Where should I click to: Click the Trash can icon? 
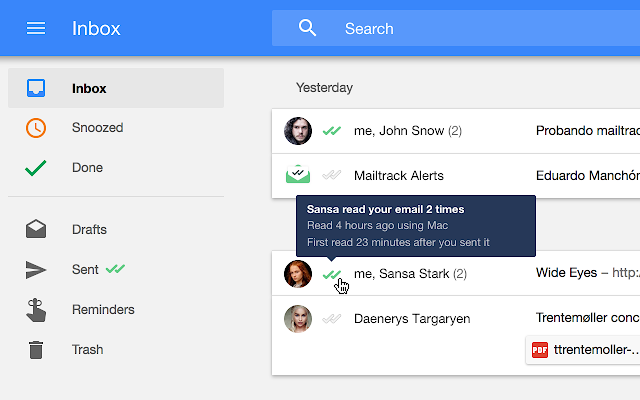coord(36,350)
